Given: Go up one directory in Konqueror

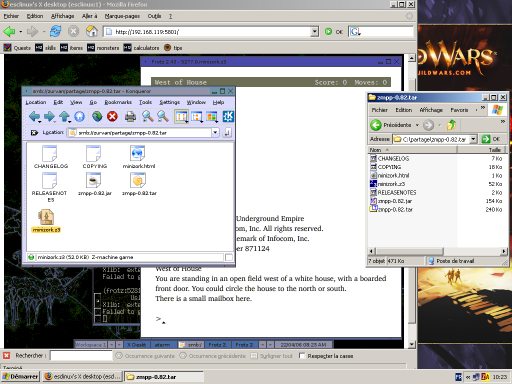Looking at the screenshot, I should [x=64, y=116].
